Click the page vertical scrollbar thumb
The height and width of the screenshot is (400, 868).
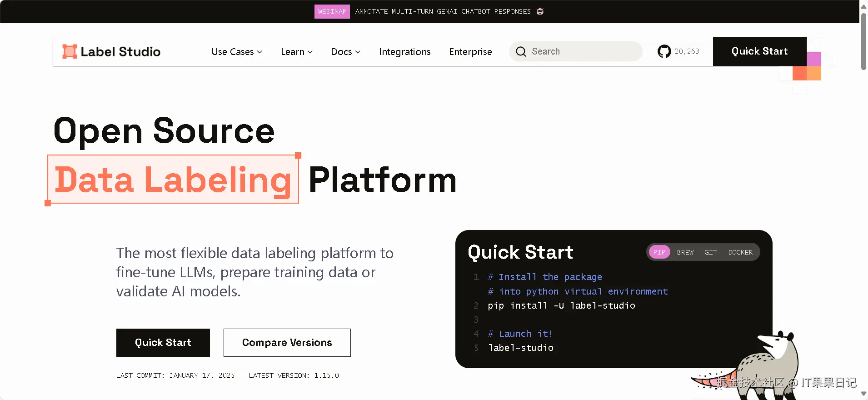pyautogui.click(x=863, y=41)
